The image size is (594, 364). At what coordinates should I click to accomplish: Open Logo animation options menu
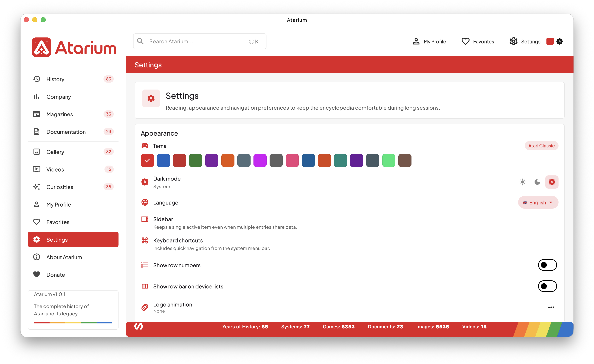(551, 307)
